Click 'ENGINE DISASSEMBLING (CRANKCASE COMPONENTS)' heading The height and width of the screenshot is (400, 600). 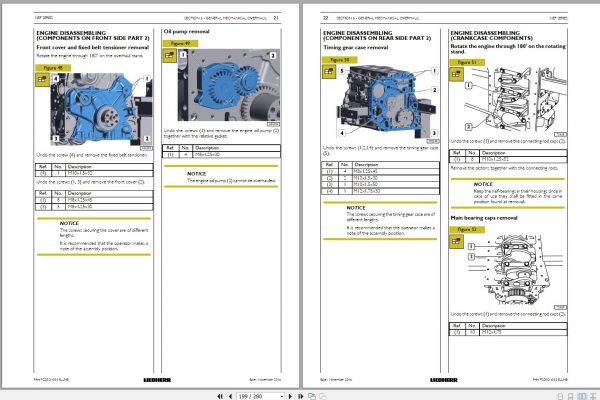[x=491, y=36]
